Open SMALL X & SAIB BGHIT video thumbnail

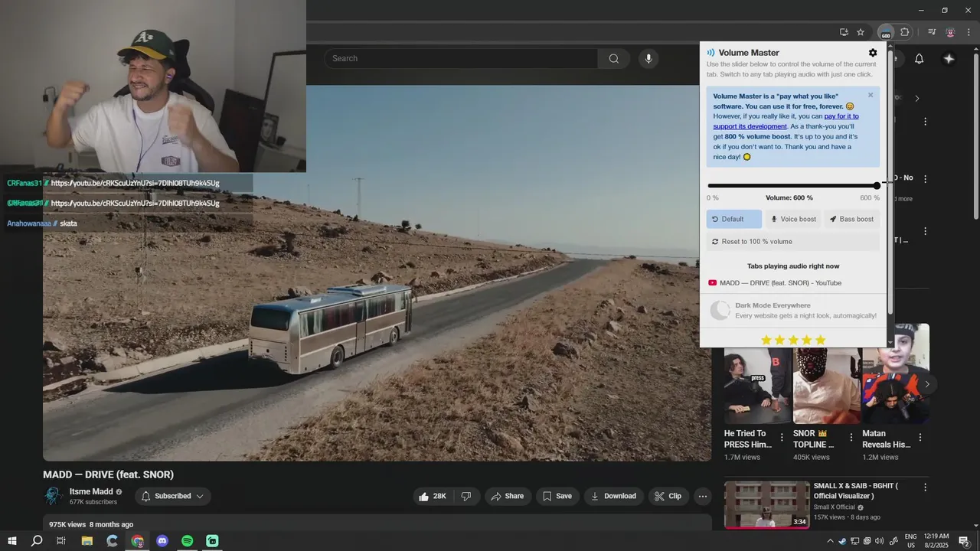766,505
